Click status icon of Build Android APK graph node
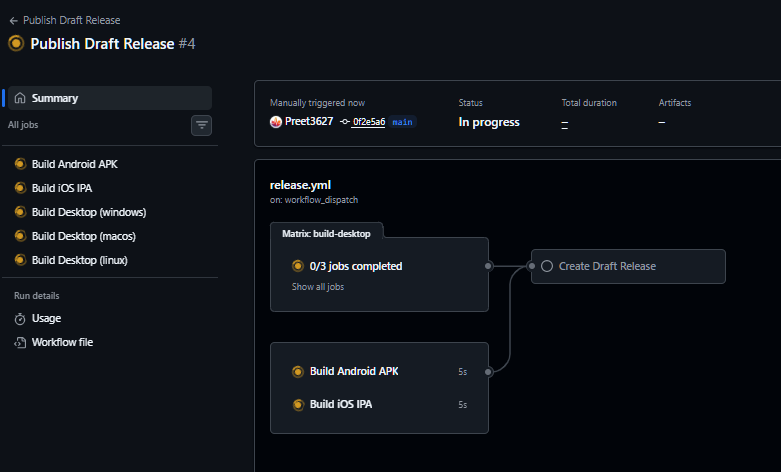Viewport: 781px width, 472px height. pyautogui.click(x=298, y=371)
